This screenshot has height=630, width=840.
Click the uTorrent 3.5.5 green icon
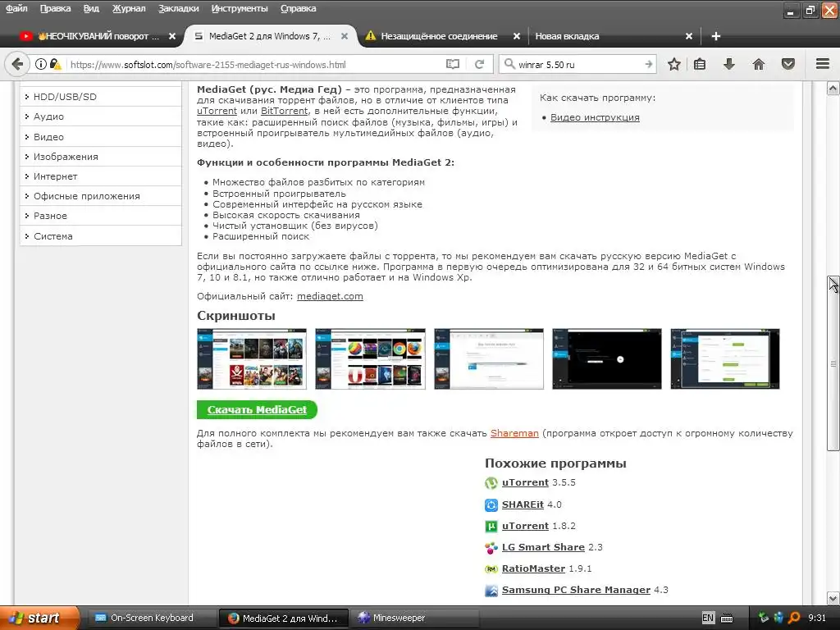click(491, 483)
